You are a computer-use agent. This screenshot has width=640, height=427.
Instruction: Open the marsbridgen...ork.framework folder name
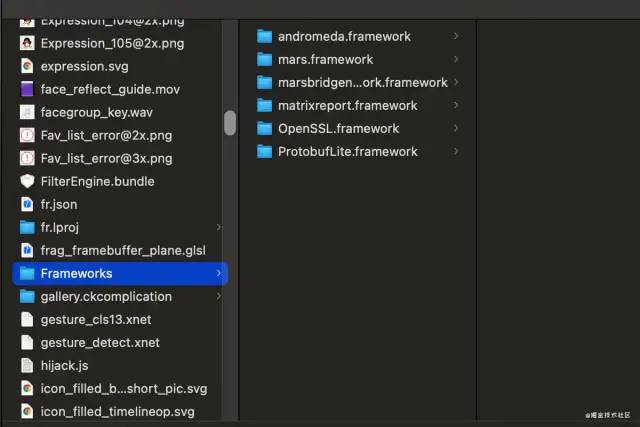363,82
